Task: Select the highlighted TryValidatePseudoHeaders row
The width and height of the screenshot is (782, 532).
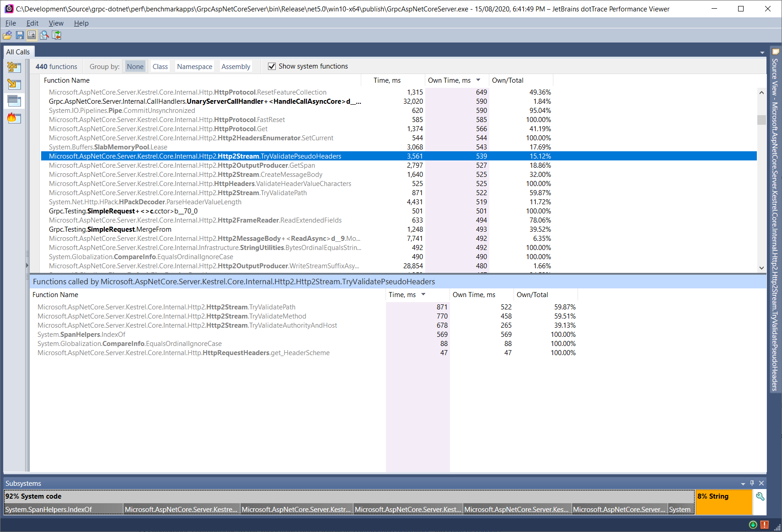Action: pyautogui.click(x=399, y=156)
